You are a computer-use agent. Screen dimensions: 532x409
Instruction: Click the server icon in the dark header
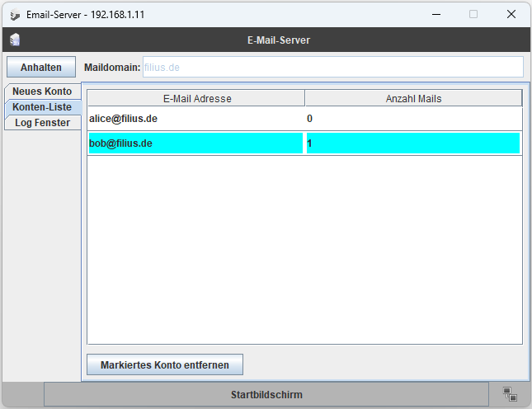pos(15,40)
